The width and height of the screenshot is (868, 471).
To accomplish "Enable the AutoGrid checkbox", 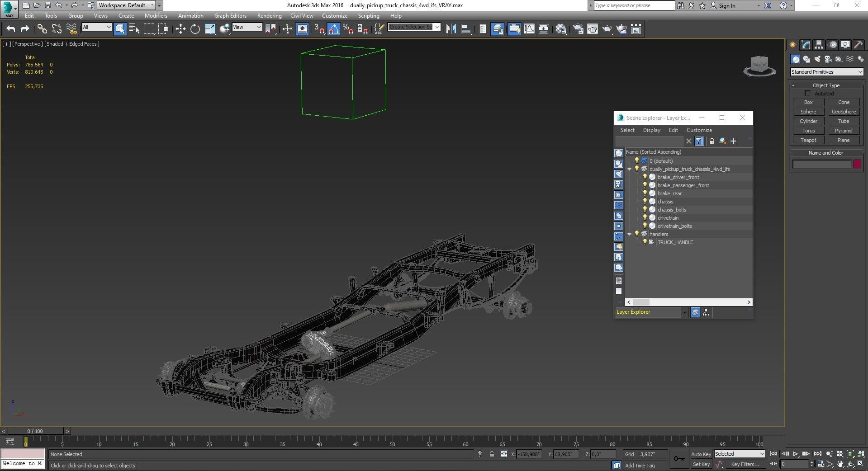I will [807, 94].
